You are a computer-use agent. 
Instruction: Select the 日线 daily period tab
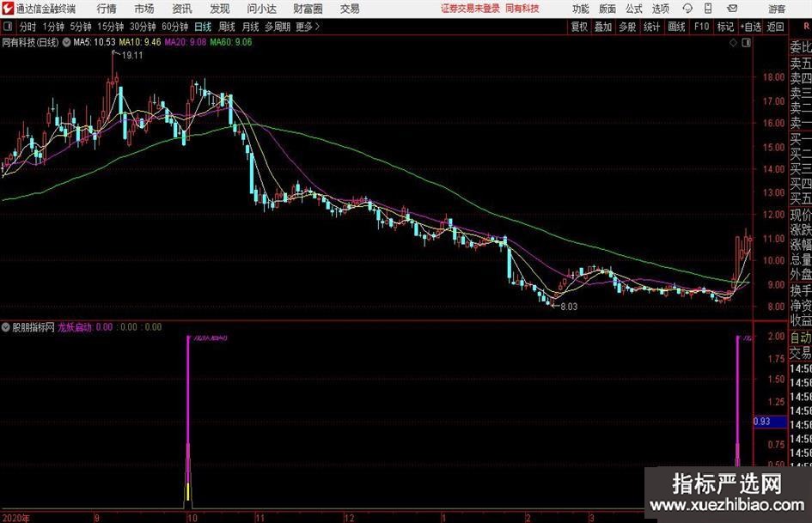click(203, 27)
